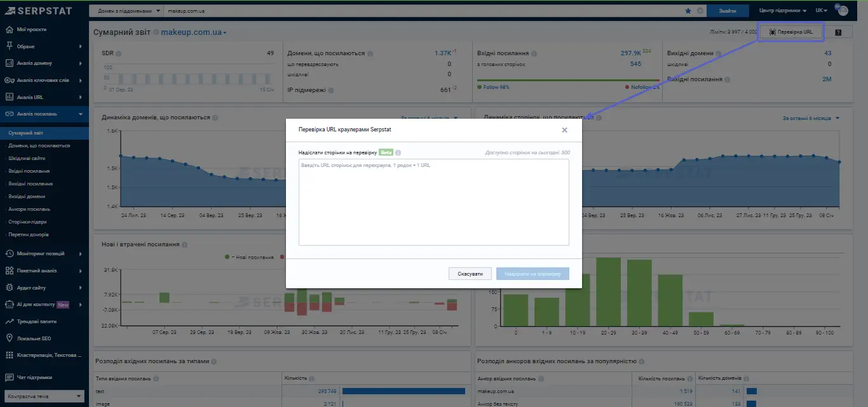Open UK language dropdown
Image resolution: width=868 pixels, height=407 pixels.
821,11
